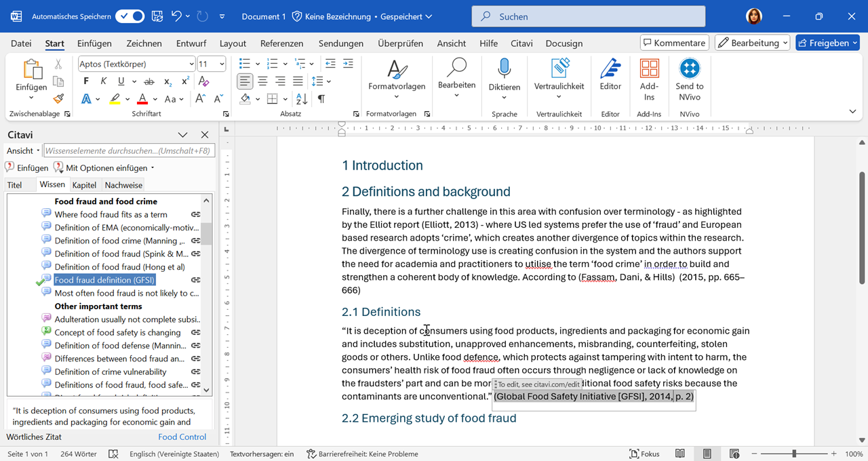The width and height of the screenshot is (868, 461).
Task: Click the Format Painter brush icon
Action: click(x=58, y=99)
